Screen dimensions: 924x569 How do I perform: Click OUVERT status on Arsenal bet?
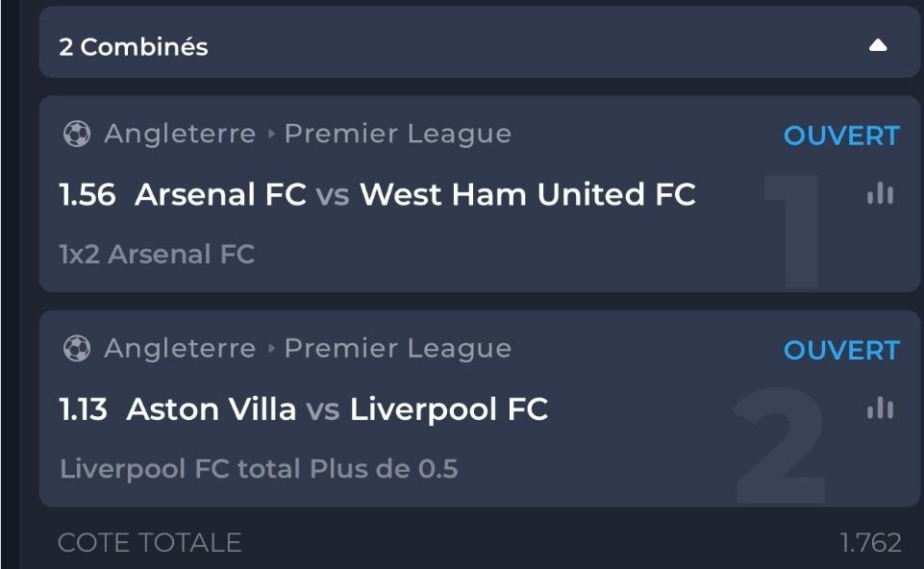[841, 136]
